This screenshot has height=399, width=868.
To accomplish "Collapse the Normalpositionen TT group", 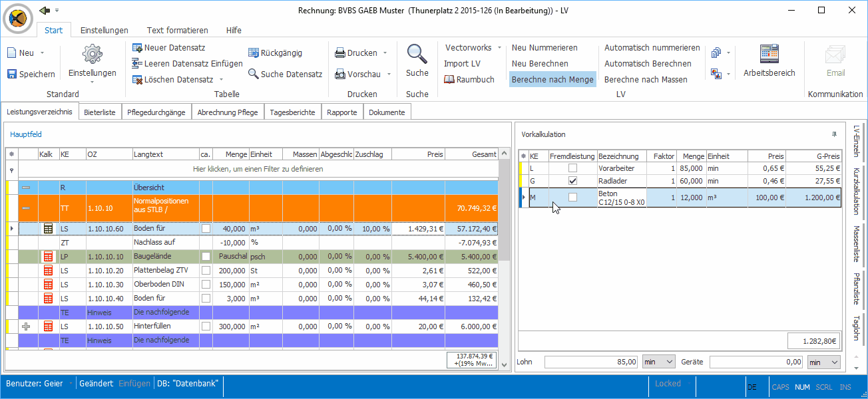I will click(27, 208).
